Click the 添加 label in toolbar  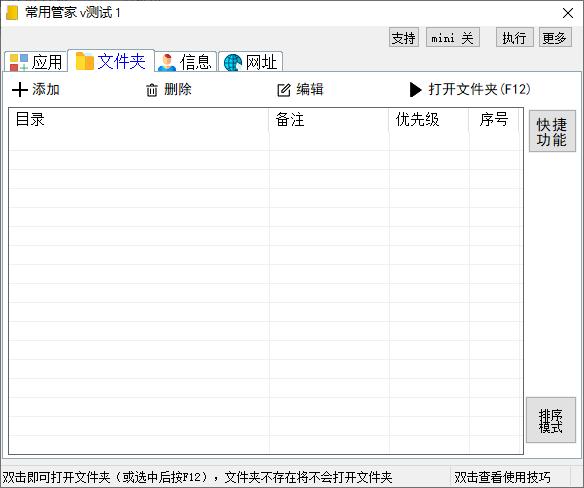[x=46, y=90]
